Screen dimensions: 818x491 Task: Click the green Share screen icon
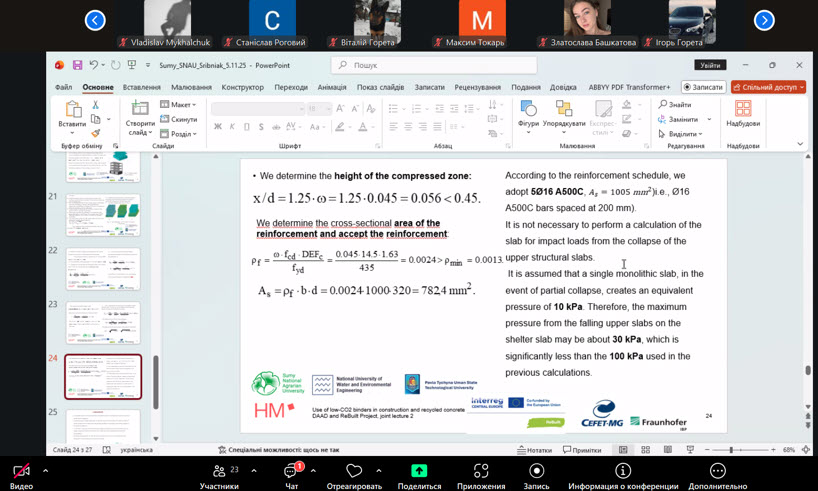point(419,470)
